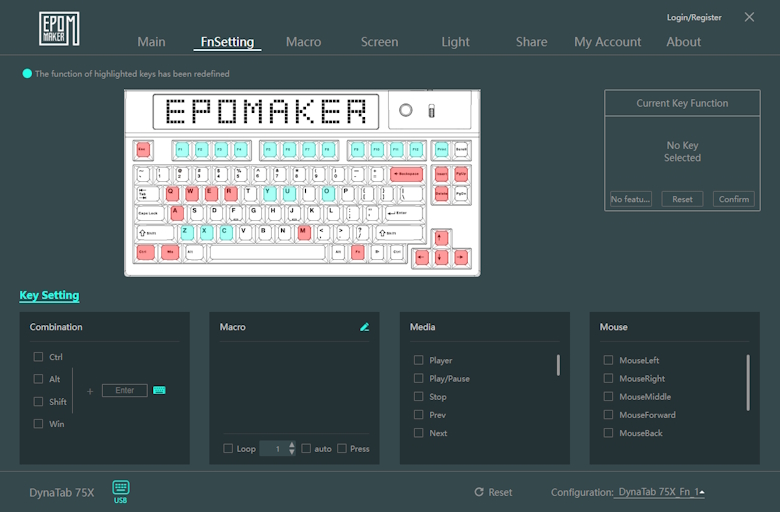
Task: Click the rotary knob on keyboard diagram
Action: 406,110
